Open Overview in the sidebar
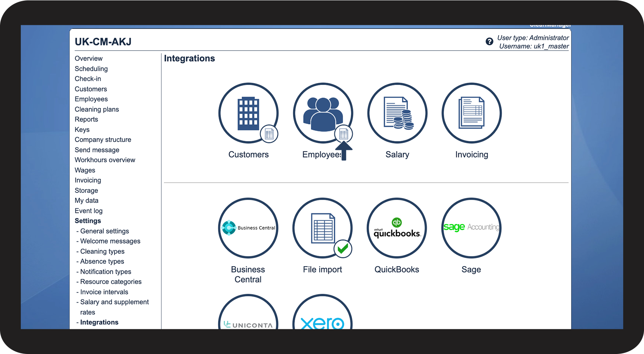The width and height of the screenshot is (644, 354). pyautogui.click(x=89, y=58)
